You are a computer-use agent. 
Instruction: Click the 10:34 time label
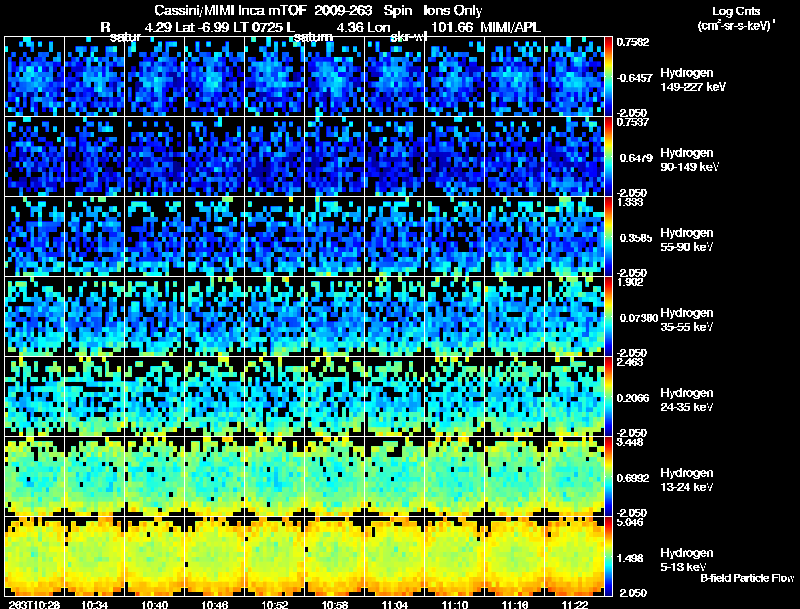[x=95, y=604]
